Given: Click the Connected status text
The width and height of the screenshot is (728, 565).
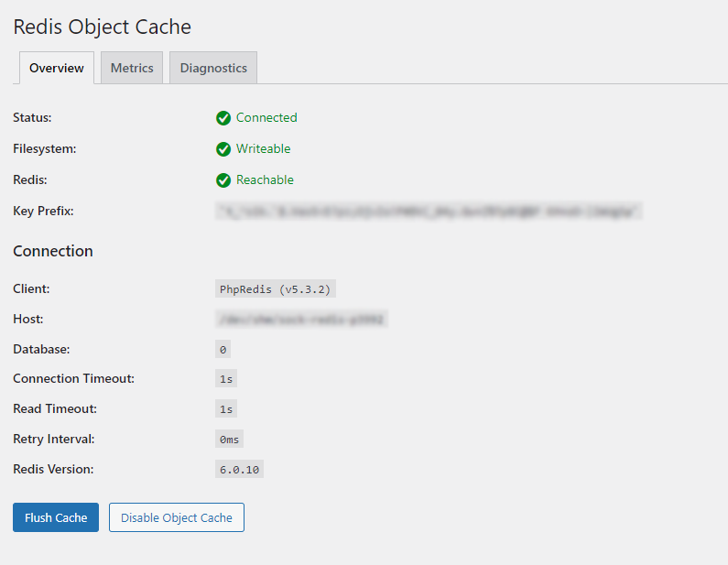Looking at the screenshot, I should point(266,117).
